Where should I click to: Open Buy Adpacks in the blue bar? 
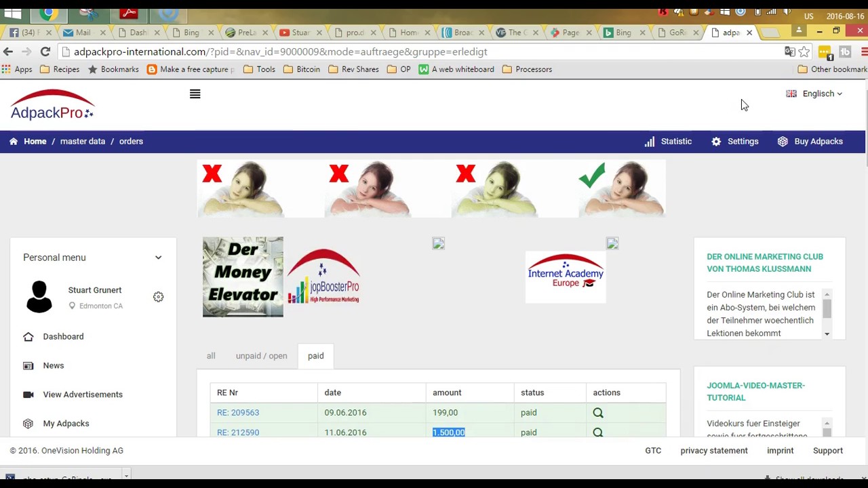pyautogui.click(x=810, y=141)
